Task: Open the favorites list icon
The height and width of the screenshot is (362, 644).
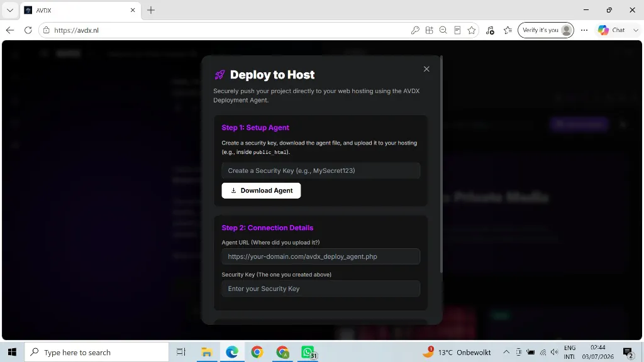Action: click(508, 30)
